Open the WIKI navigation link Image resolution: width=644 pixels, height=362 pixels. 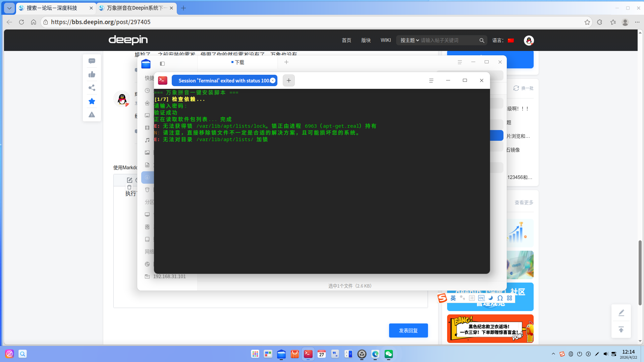[385, 40]
